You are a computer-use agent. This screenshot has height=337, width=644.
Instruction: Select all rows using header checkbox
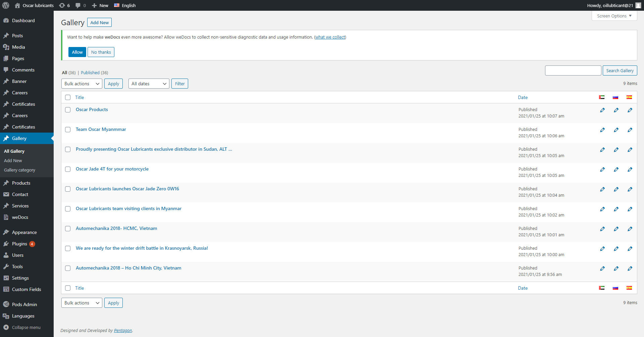point(68,97)
